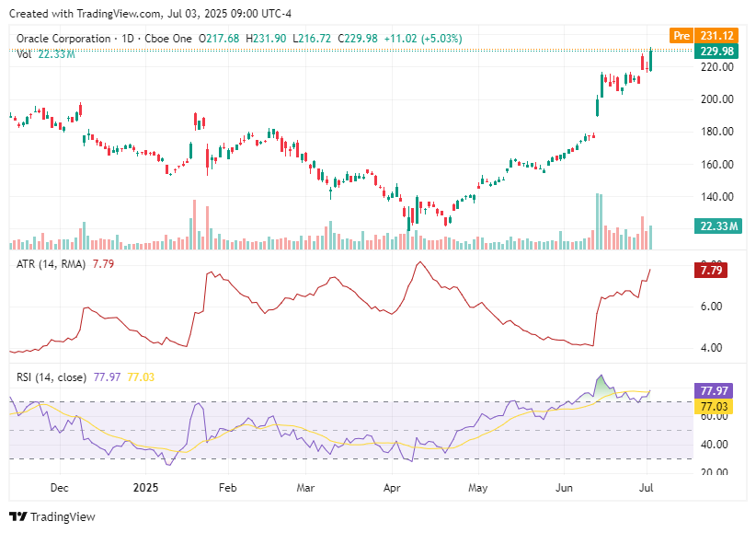Click the change value +11.02 (+5.03%)
Screen dimensions: 756x533
(423, 39)
